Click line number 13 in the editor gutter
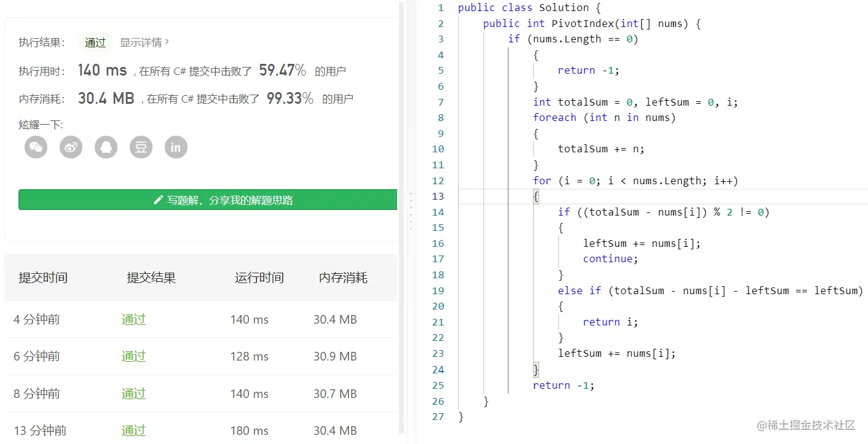868x444 pixels. (x=438, y=197)
